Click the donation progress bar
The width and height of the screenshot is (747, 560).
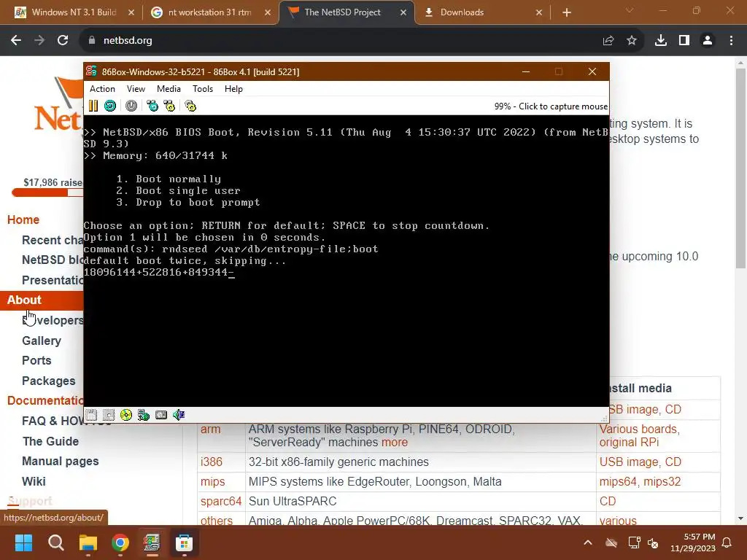coord(47,192)
